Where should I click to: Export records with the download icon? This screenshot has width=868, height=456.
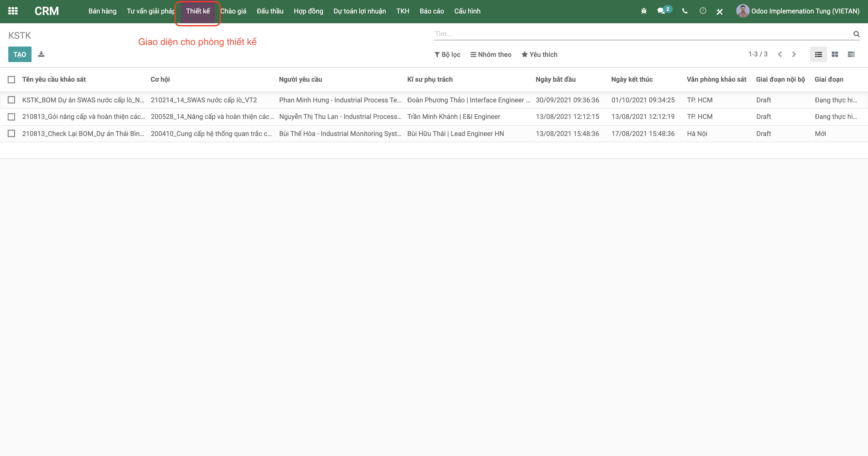coord(41,54)
